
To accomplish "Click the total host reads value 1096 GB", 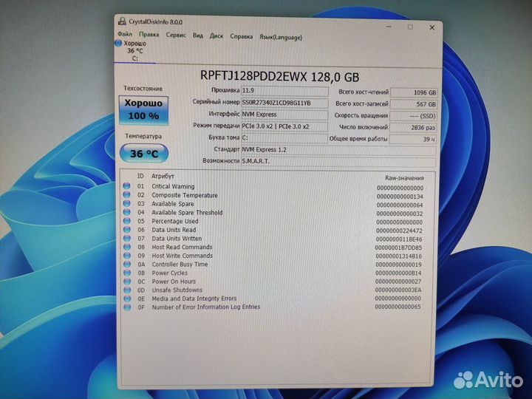I will click(414, 92).
